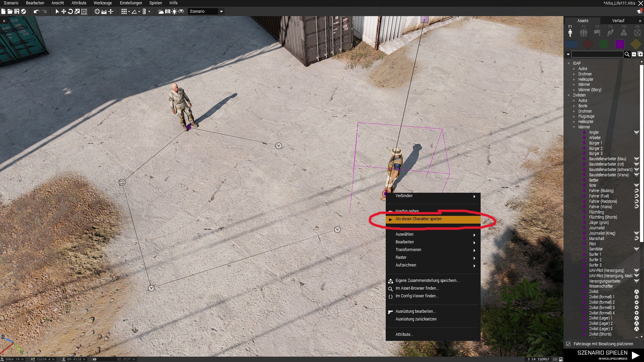Select the purple Civilian side
This screenshot has width=644, height=362.
point(620,44)
